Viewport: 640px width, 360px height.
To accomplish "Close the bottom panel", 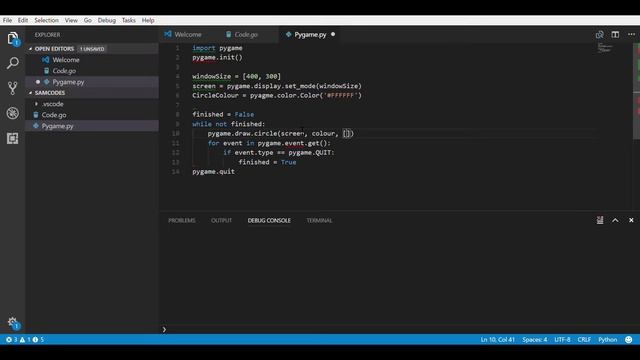I will click(x=631, y=220).
